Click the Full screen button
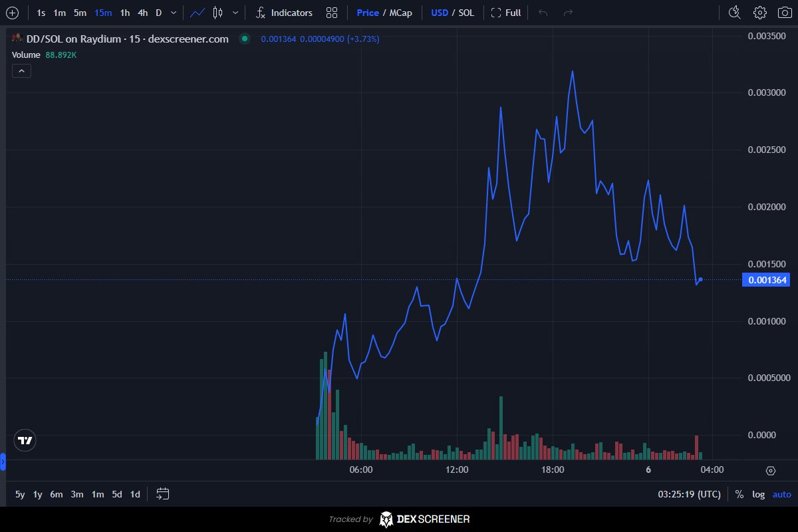 click(506, 13)
